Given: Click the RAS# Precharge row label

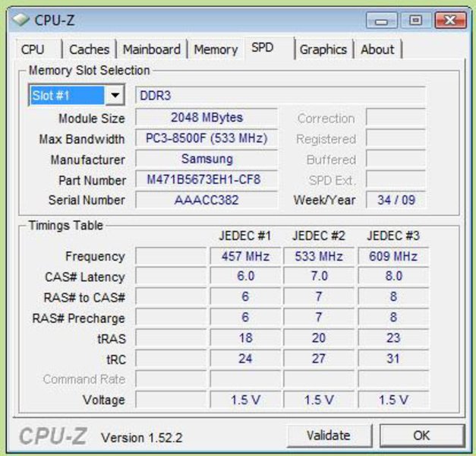Looking at the screenshot, I should click(79, 318).
